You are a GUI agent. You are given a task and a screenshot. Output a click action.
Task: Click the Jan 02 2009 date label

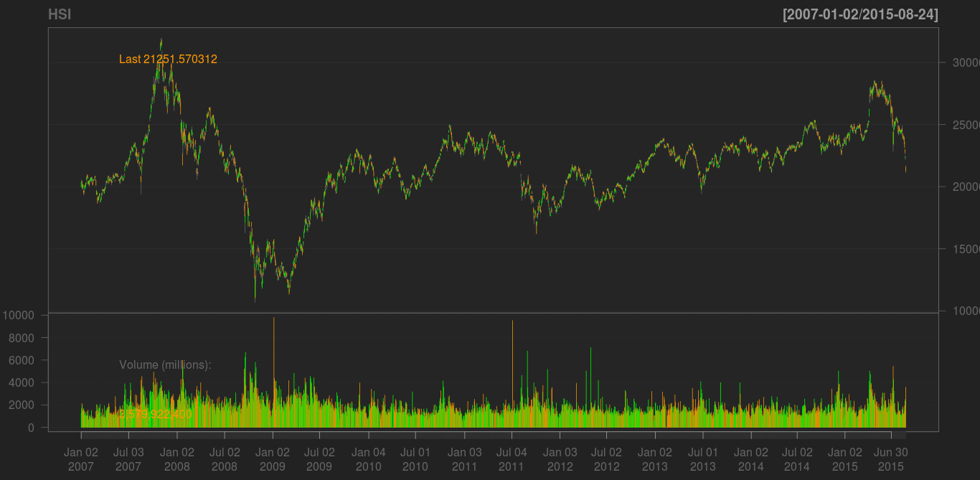click(x=273, y=459)
